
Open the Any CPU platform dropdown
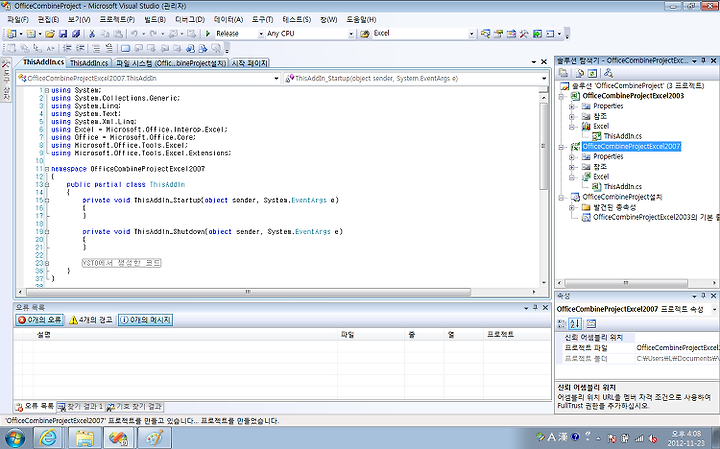pyautogui.click(x=351, y=34)
